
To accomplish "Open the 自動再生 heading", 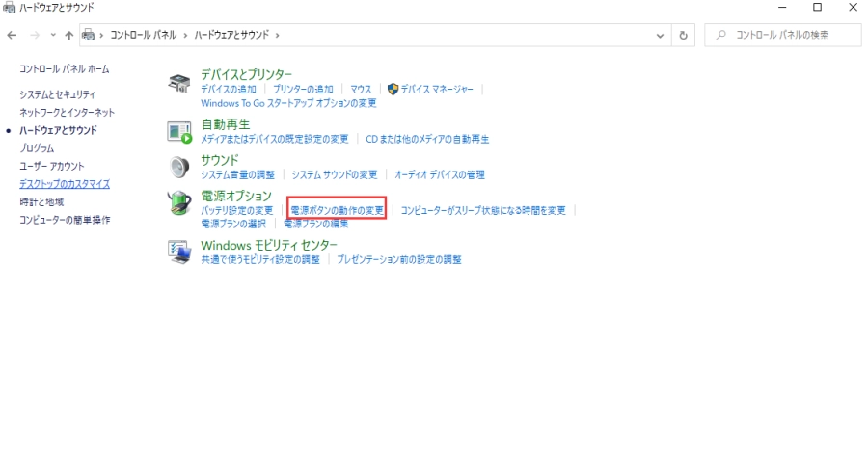I will pos(226,124).
